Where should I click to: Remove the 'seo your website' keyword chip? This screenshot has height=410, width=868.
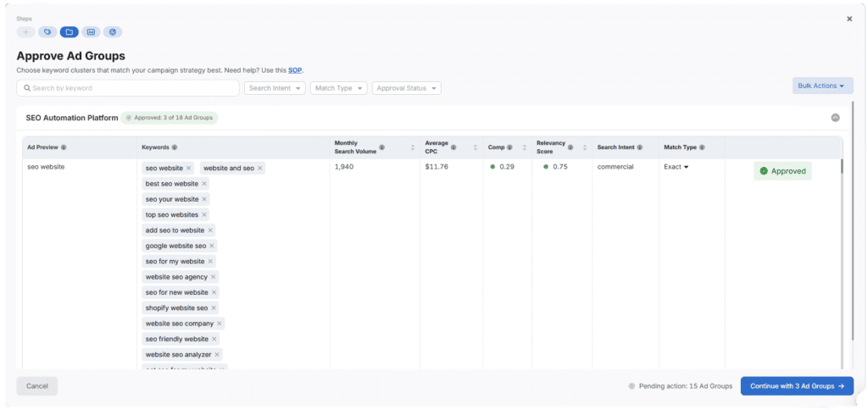(x=204, y=199)
